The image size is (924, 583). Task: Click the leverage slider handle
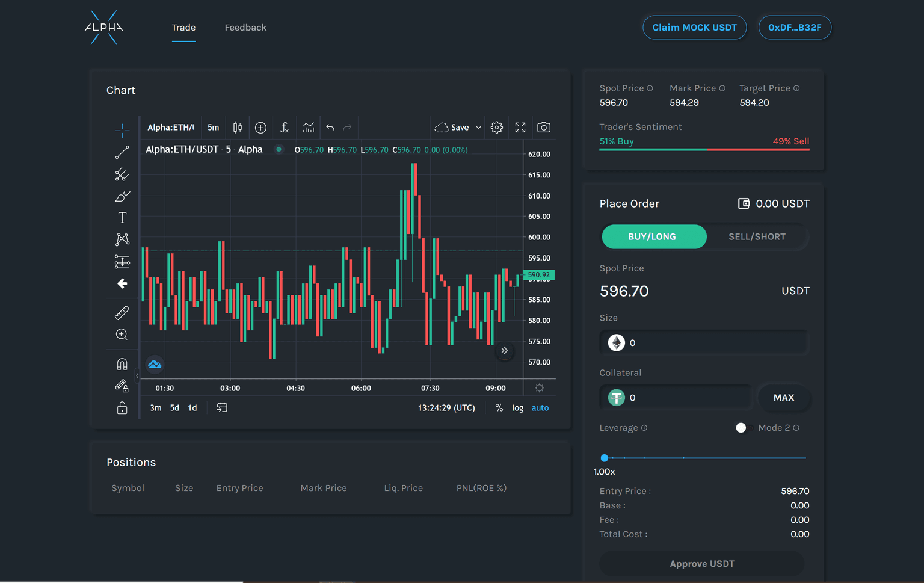605,458
